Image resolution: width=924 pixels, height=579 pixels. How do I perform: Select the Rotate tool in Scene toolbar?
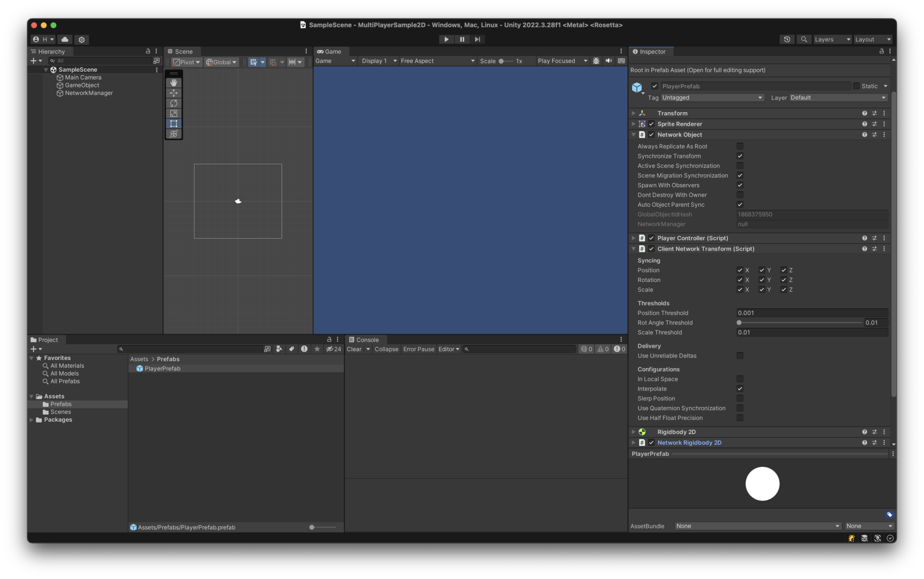coord(174,103)
